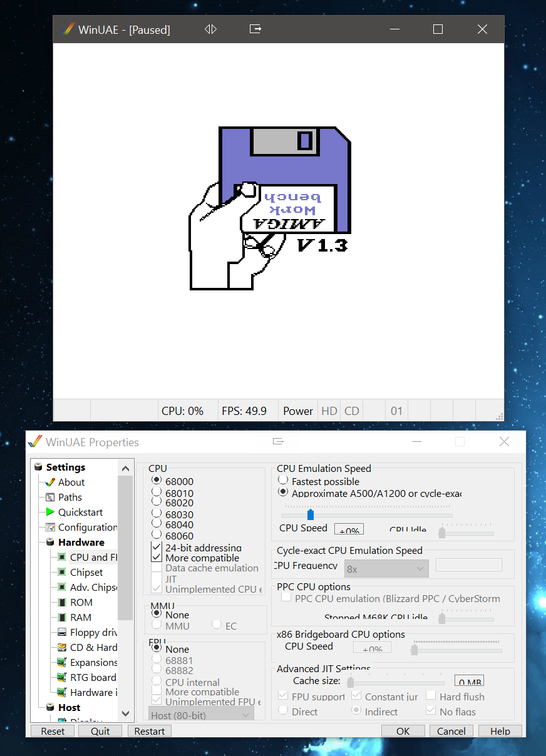This screenshot has width=546, height=756.
Task: Select the RTG board icon
Action: [x=62, y=677]
